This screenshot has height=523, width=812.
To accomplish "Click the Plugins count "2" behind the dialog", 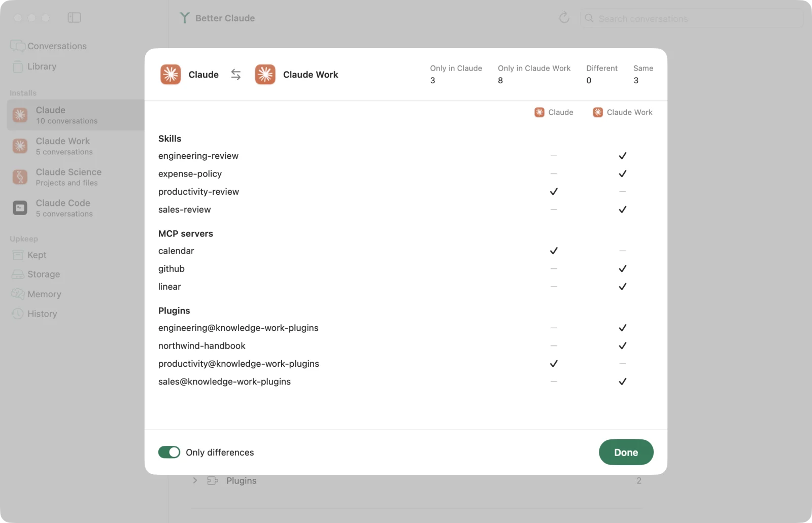I will tap(639, 480).
